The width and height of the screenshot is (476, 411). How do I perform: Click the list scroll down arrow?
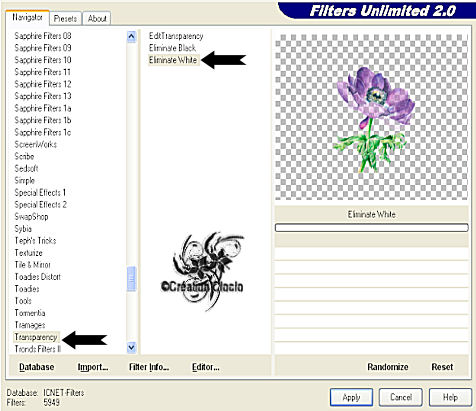132,348
